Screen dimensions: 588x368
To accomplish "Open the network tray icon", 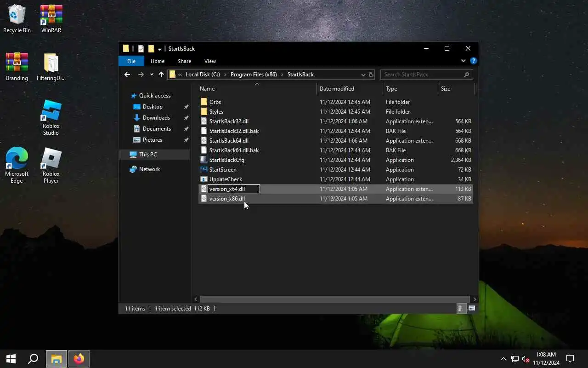I will click(x=515, y=359).
